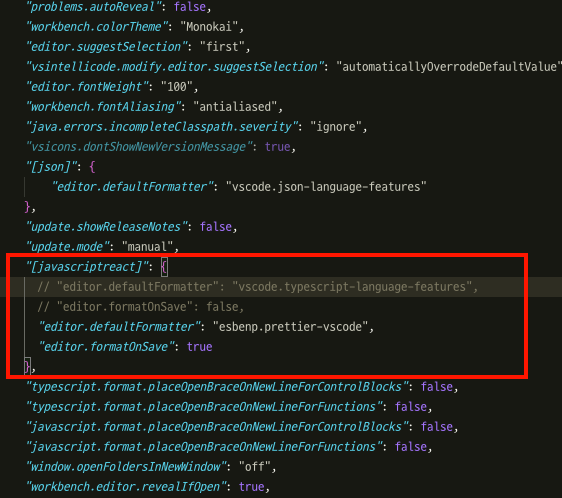Click the "vscode.json-language-features" value

pos(326,187)
